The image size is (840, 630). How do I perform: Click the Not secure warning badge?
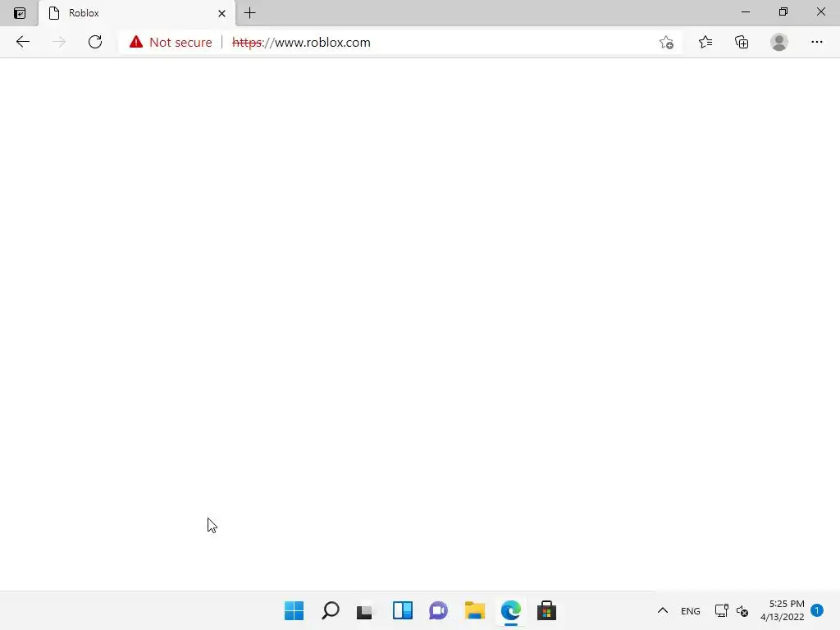pos(171,43)
